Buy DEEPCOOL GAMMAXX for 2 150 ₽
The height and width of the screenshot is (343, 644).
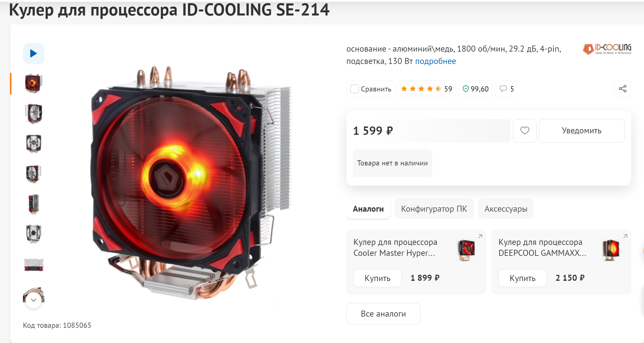point(522,278)
